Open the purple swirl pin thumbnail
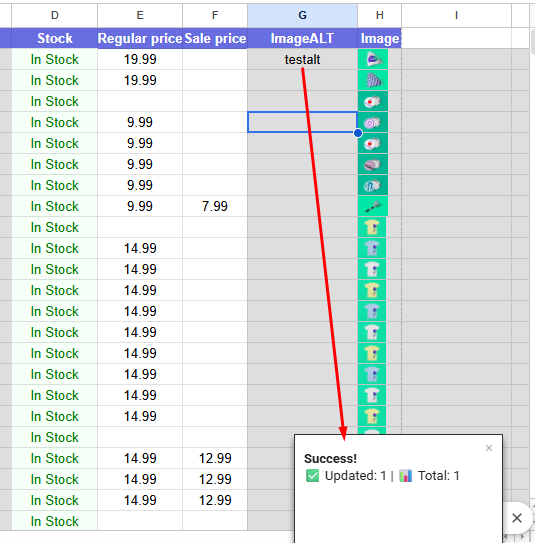Viewport: 535px width, 543px height. [373, 122]
